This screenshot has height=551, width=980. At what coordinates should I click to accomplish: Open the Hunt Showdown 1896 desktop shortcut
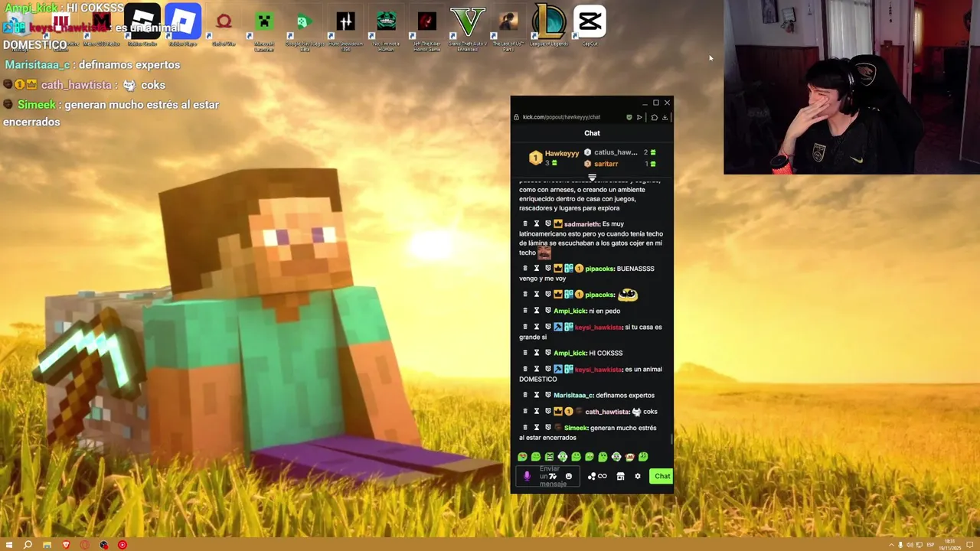(x=345, y=27)
